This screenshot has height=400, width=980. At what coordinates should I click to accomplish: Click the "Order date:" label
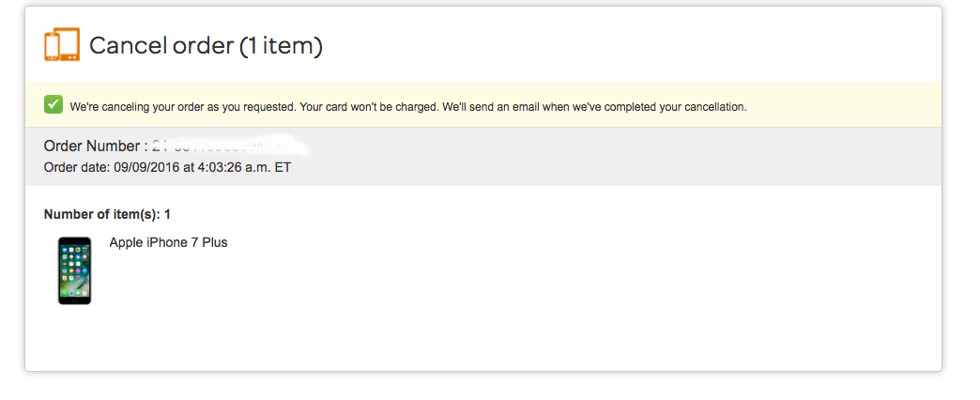[77, 167]
